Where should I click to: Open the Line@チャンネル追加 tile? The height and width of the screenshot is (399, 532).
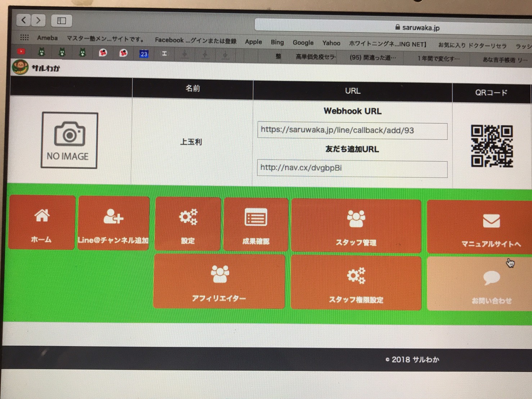(113, 223)
